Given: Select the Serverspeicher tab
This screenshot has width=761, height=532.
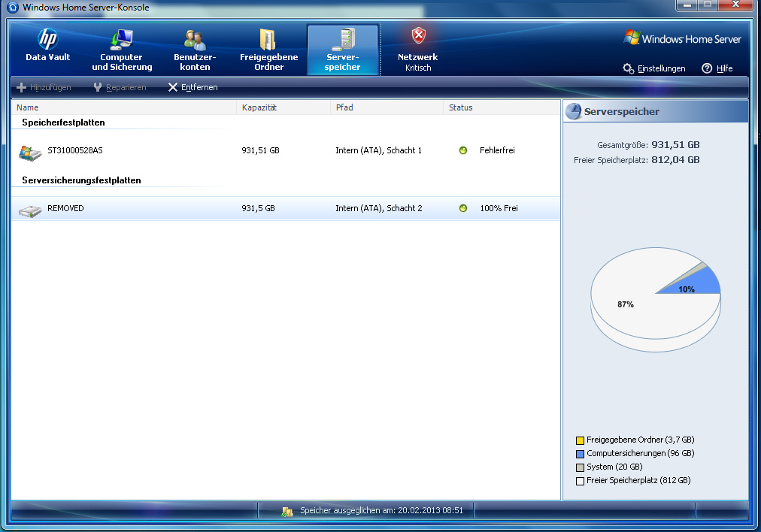Looking at the screenshot, I should click(x=343, y=50).
